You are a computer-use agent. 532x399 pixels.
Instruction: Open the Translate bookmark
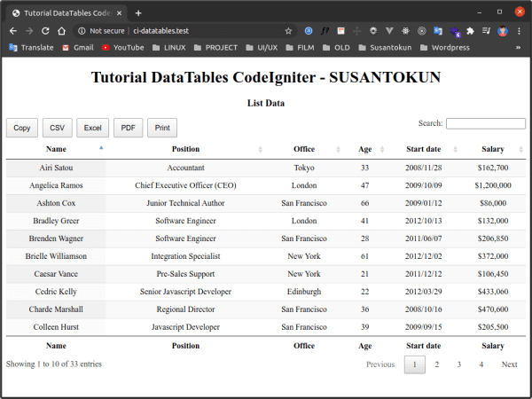click(31, 48)
